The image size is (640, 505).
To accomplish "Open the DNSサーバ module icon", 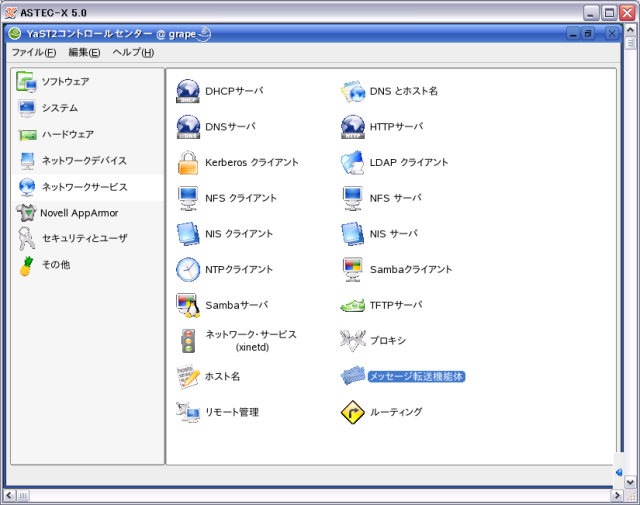I will point(189,127).
